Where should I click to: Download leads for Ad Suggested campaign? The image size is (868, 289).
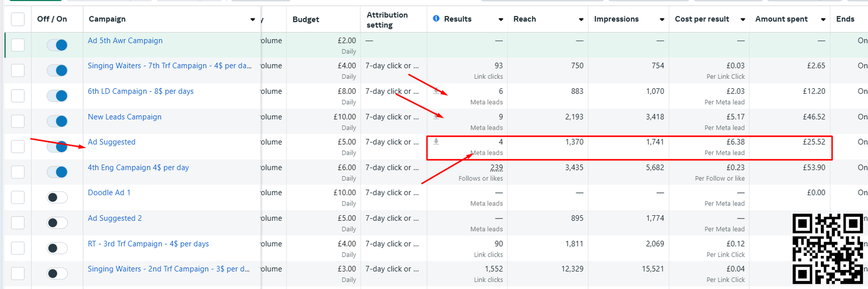pos(436,142)
